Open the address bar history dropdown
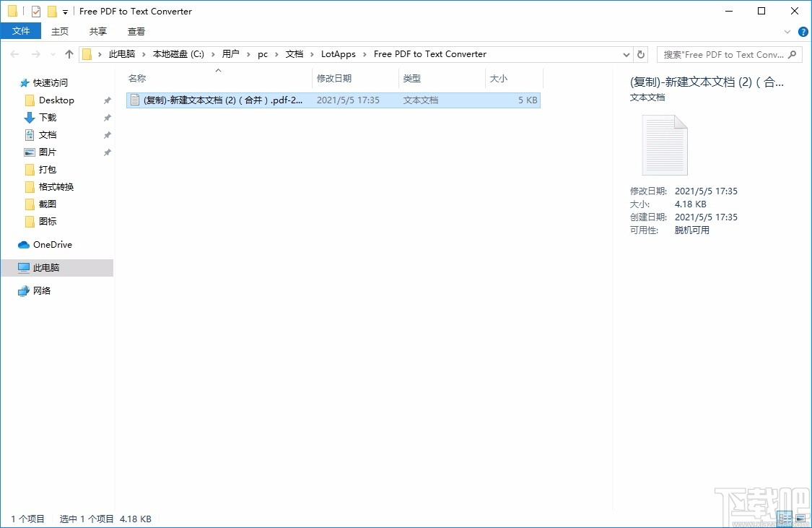 pyautogui.click(x=626, y=53)
